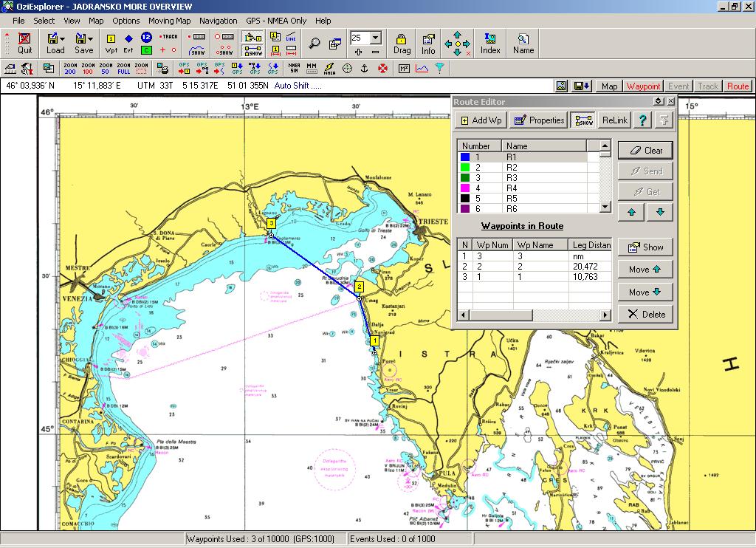Click the Show waypoint button
Screen dimensions: 756x548
point(645,247)
